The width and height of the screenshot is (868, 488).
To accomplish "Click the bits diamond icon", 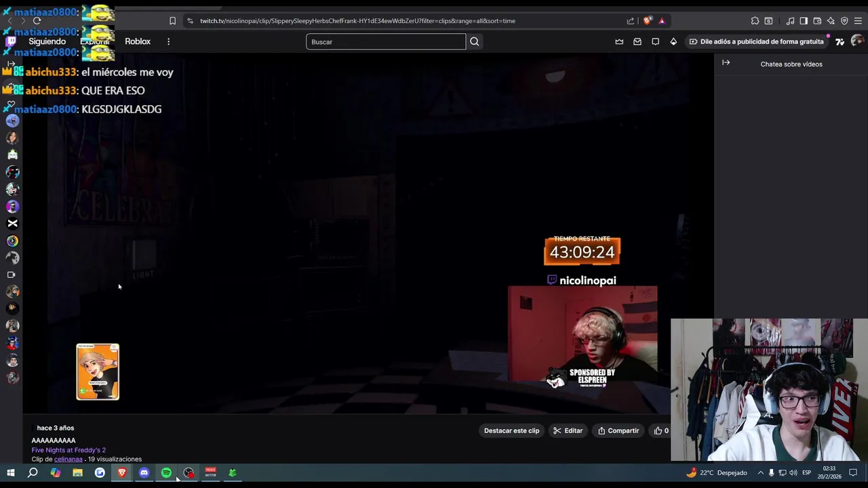I will click(x=673, y=41).
